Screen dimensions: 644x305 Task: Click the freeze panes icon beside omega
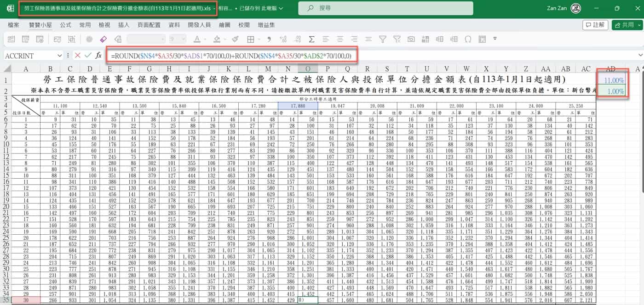tap(482, 39)
